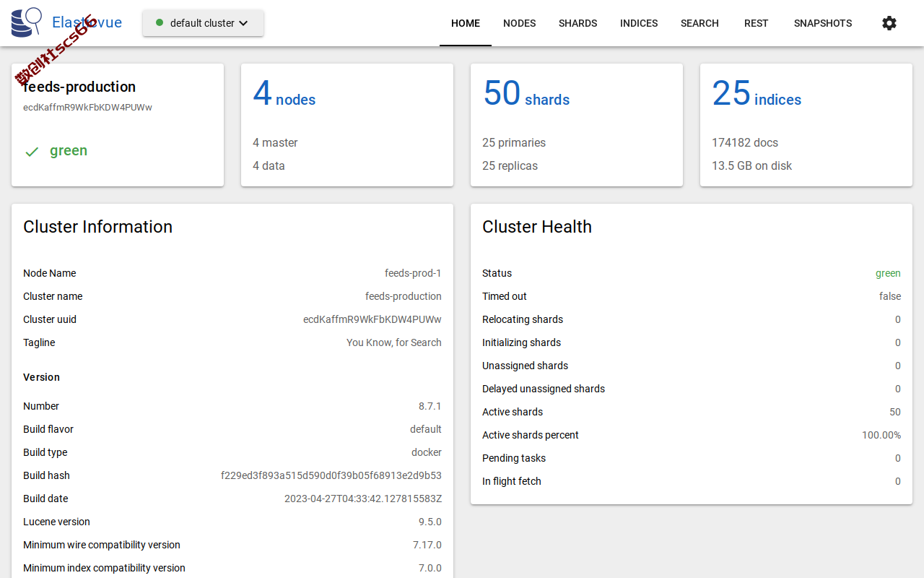The height and width of the screenshot is (578, 924).
Task: Click the Build date value
Action: (x=363, y=499)
